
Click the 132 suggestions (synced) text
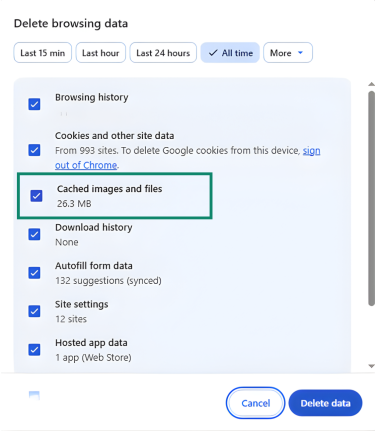point(108,281)
